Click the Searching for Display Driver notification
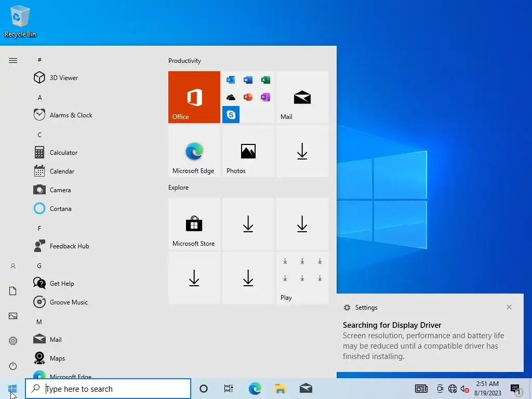The height and width of the screenshot is (399, 532). click(430, 333)
